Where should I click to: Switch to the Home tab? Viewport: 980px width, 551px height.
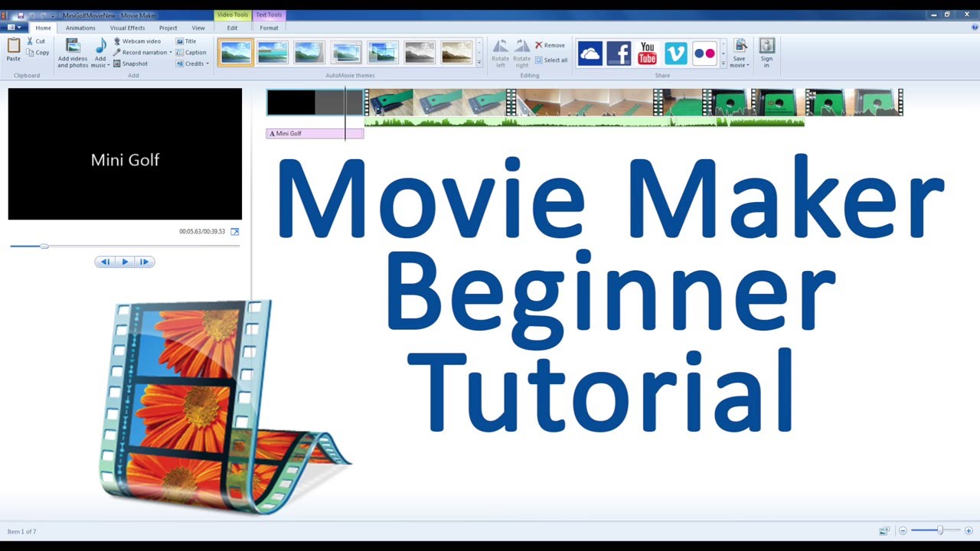43,28
